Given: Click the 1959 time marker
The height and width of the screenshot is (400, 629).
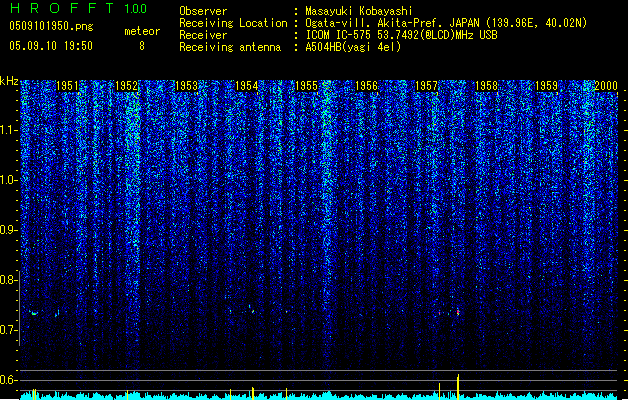Looking at the screenshot, I should click(x=546, y=86).
